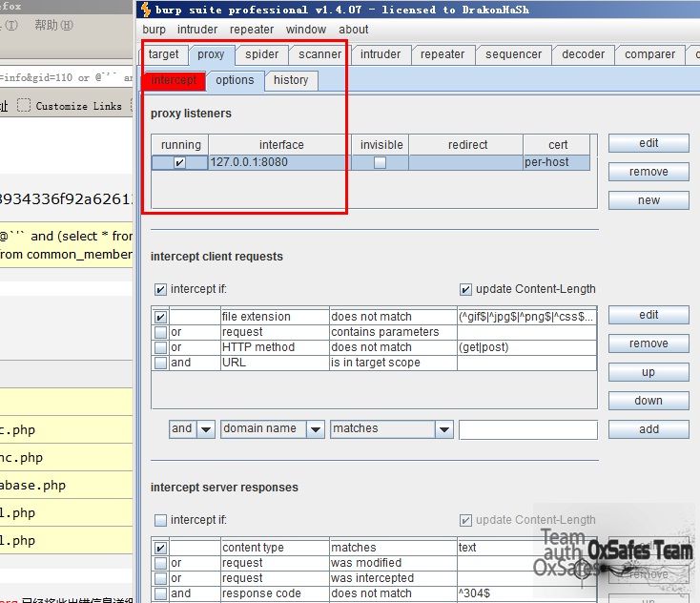Screen dimensions: 700x603
Task: Open the options sub-tab
Action: coord(235,80)
